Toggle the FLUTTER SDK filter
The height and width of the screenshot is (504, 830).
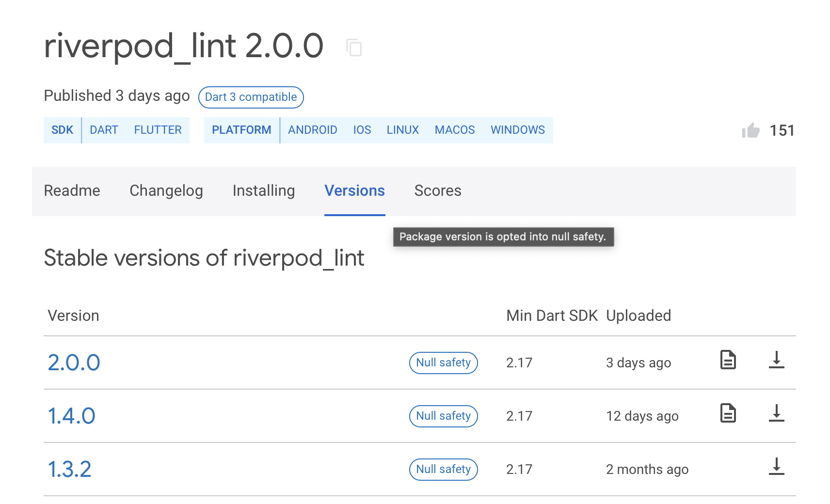(x=158, y=130)
